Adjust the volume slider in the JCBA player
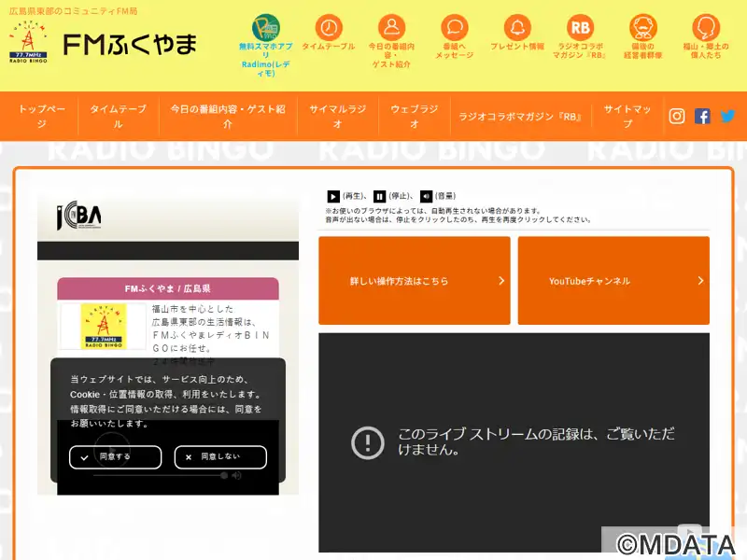The image size is (747, 560). [x=160, y=475]
